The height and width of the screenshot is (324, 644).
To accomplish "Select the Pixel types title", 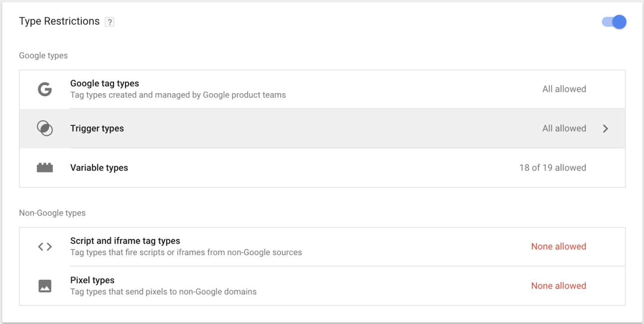I will (92, 280).
